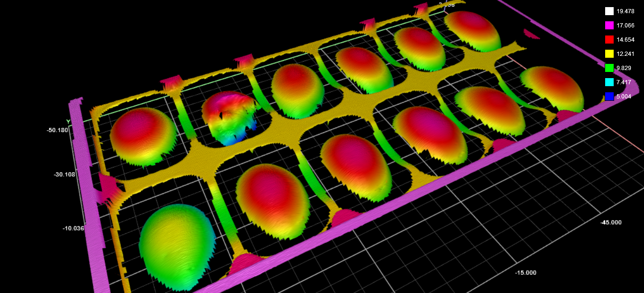Click the -15.000 axis tick label
This screenshot has height=293, width=644.
(526, 273)
